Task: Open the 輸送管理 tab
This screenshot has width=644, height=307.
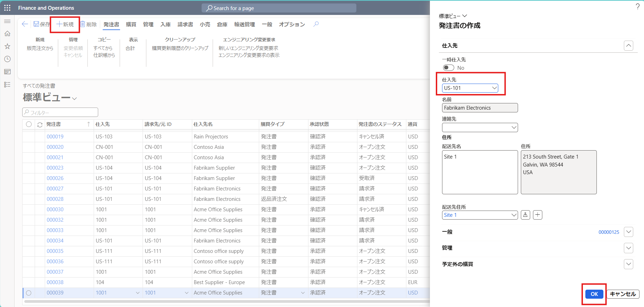Action: pos(245,24)
